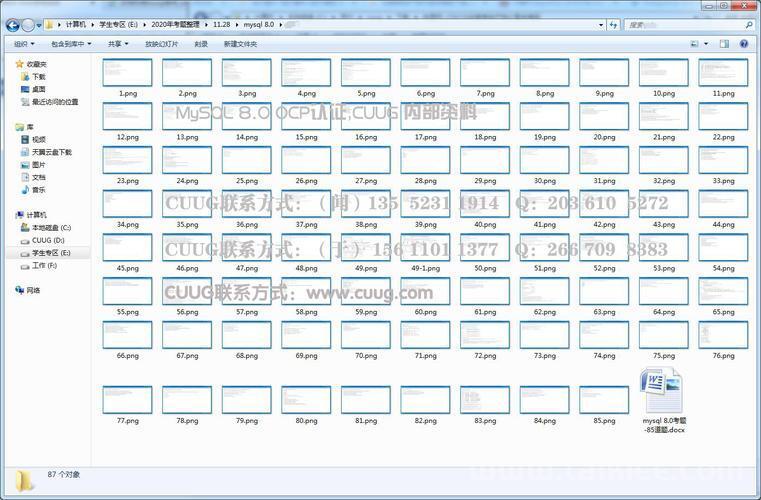Click the 7.png file name label

click(x=485, y=94)
